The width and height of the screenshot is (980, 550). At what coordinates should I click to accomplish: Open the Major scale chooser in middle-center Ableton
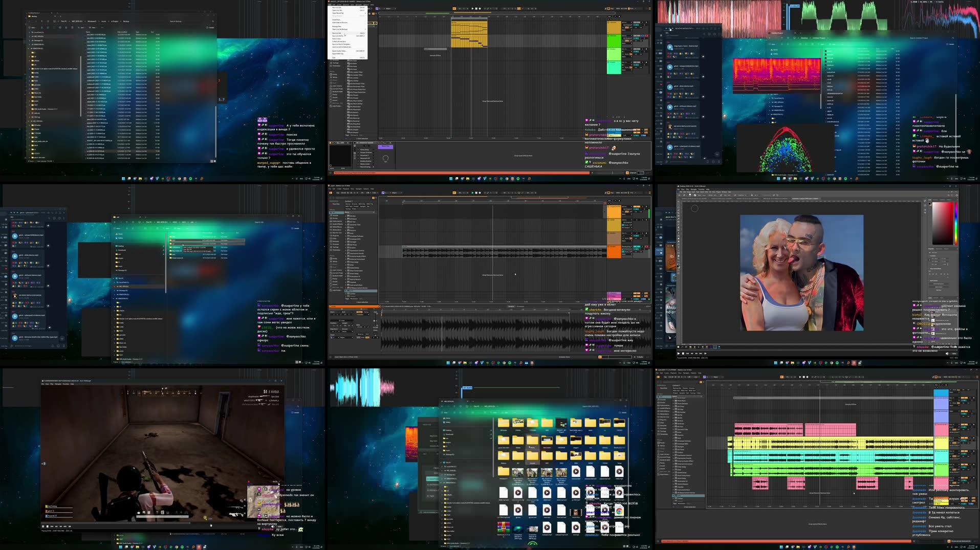click(x=397, y=193)
